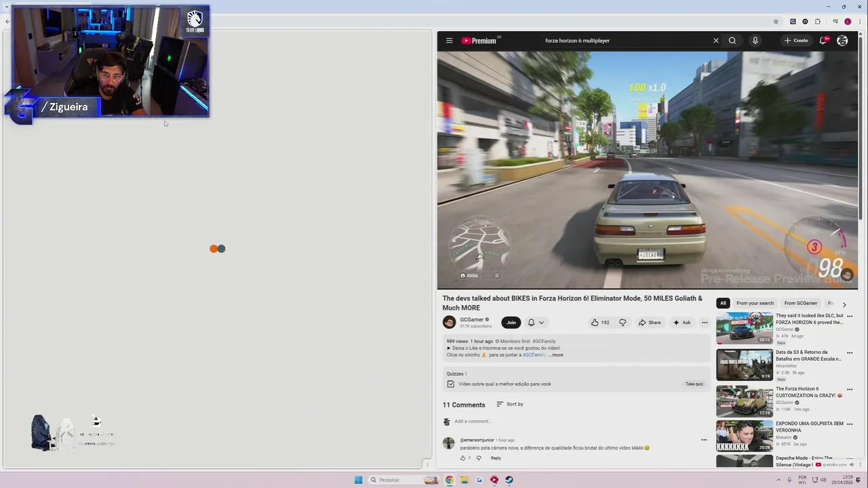This screenshot has height=488, width=868.
Task: Select the From GCGamer chip
Action: tap(801, 304)
